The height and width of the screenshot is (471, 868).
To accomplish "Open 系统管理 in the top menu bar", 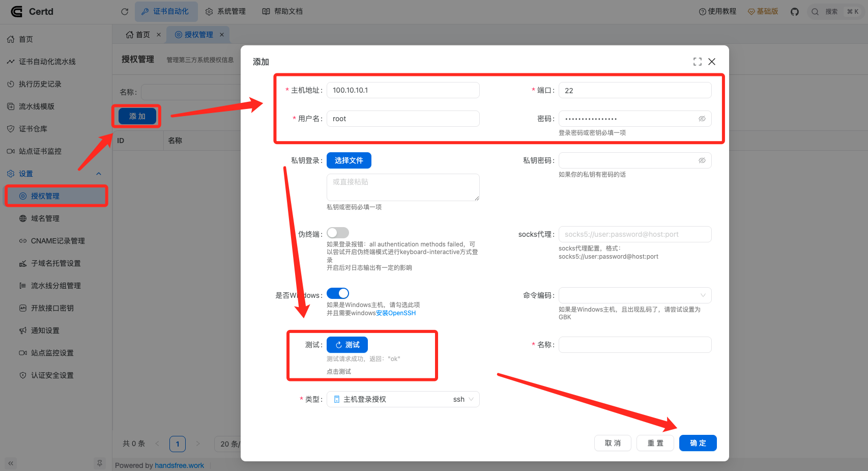I will click(x=225, y=11).
